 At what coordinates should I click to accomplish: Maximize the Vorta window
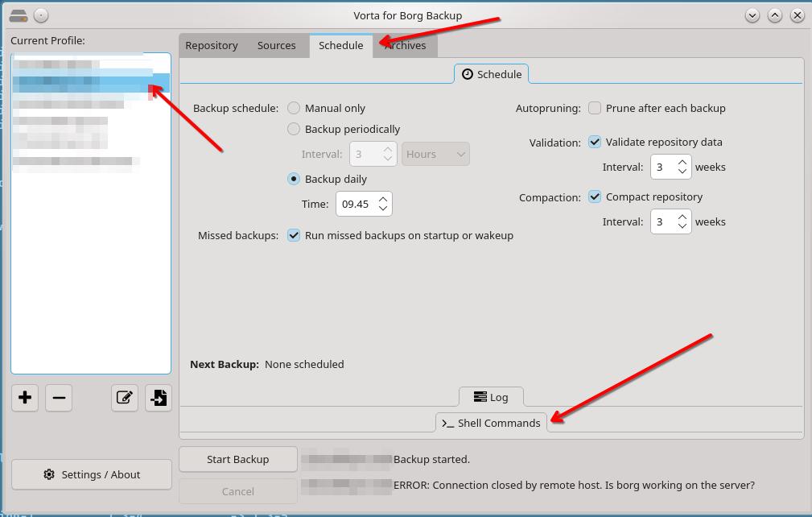coord(775,15)
